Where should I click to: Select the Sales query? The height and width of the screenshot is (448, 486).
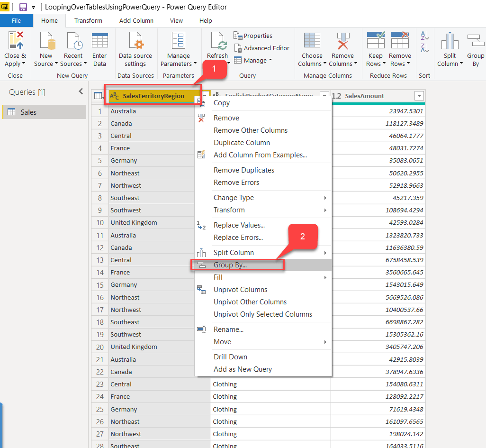(x=28, y=112)
